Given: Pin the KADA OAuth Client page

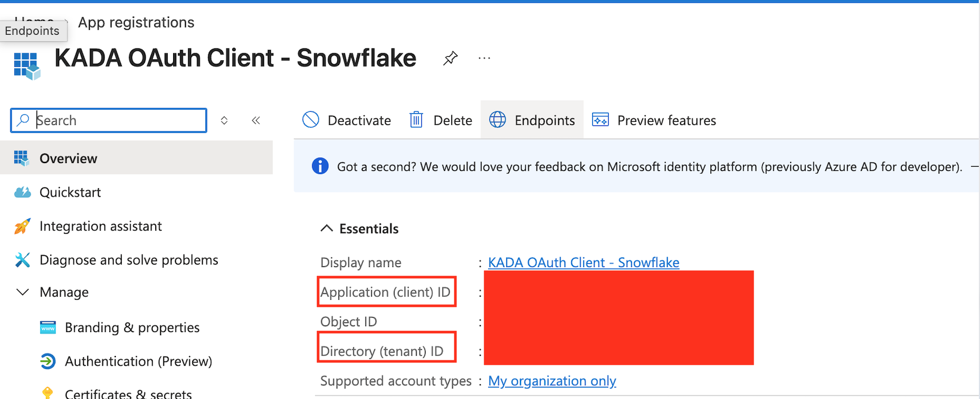Looking at the screenshot, I should click(451, 58).
